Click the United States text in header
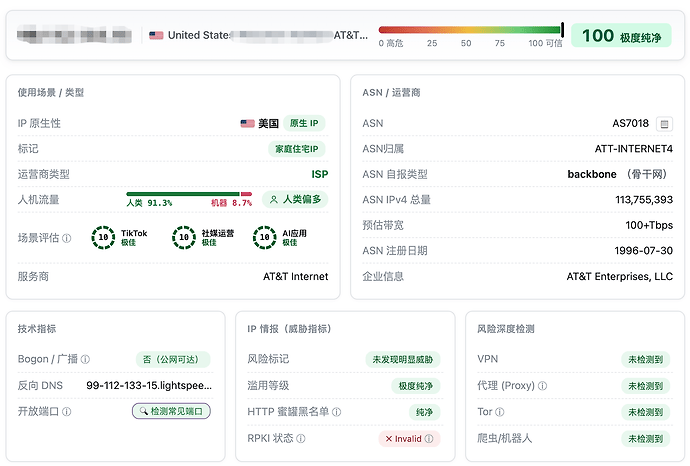The image size is (690, 466). click(199, 35)
